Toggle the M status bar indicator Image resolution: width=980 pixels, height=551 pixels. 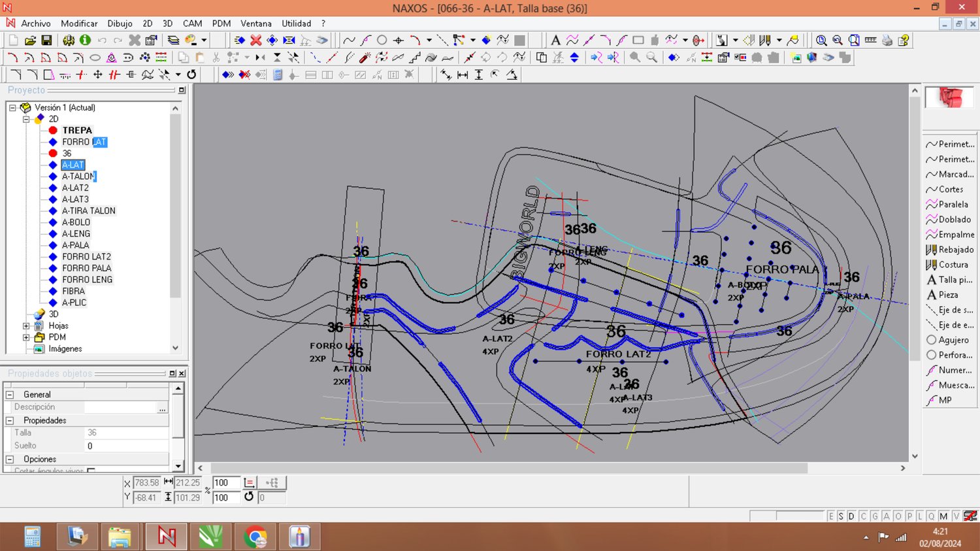coord(943,516)
